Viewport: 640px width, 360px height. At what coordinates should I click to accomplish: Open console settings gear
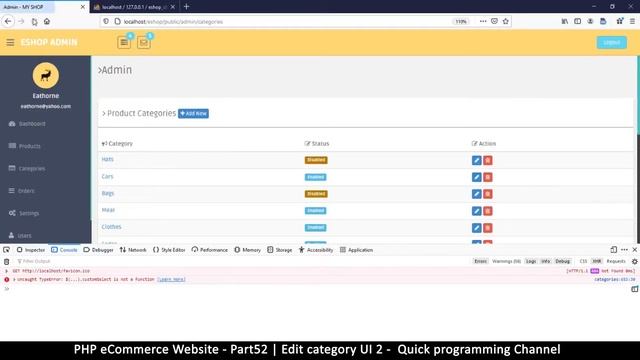coord(634,261)
